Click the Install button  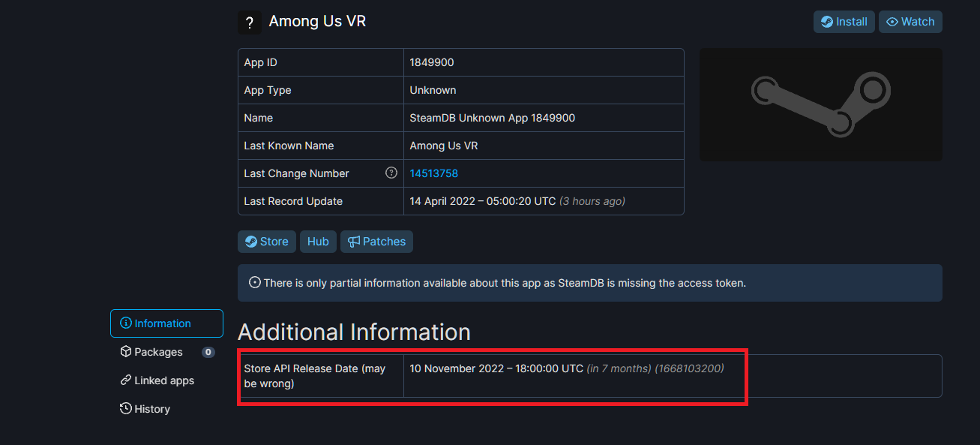tap(844, 22)
